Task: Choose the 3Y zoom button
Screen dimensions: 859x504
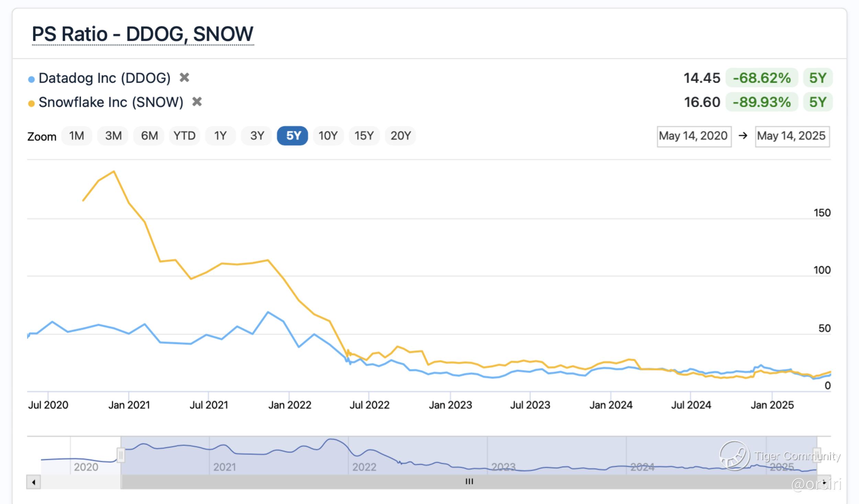Action: tap(257, 136)
